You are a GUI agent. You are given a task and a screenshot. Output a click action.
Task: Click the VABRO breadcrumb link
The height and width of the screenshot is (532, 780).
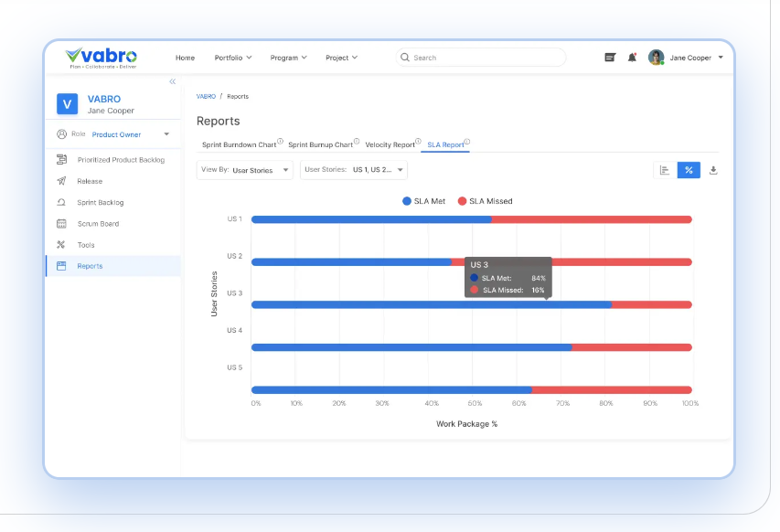coord(206,97)
